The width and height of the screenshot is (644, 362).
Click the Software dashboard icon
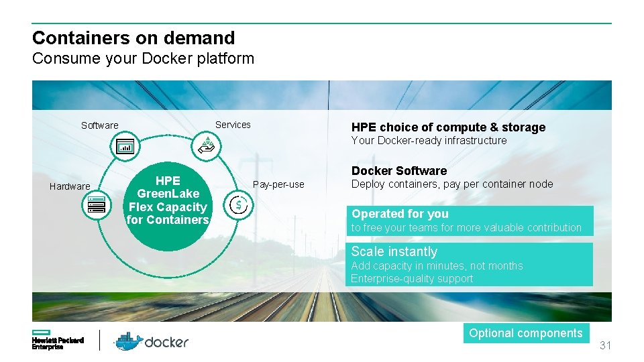(125, 147)
